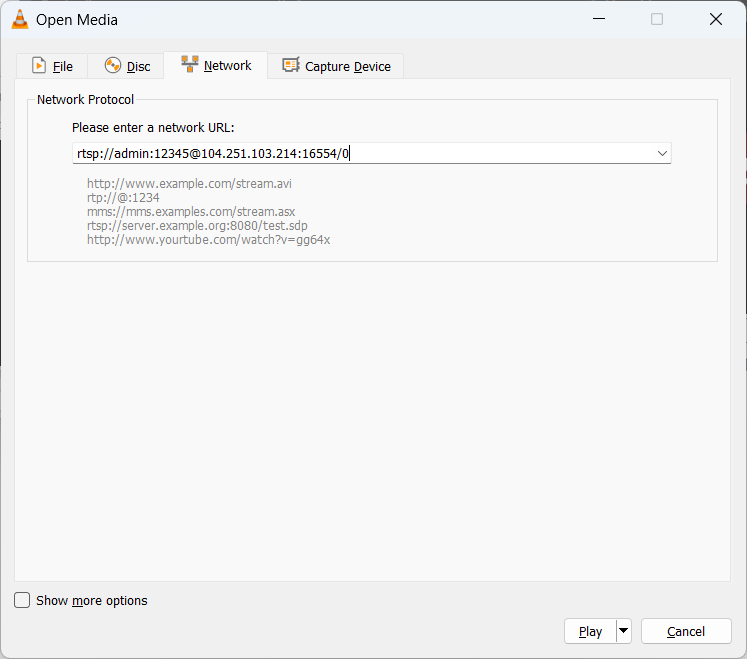This screenshot has width=747, height=659.
Task: Click the VLC cone icon in title bar
Action: coord(19,19)
